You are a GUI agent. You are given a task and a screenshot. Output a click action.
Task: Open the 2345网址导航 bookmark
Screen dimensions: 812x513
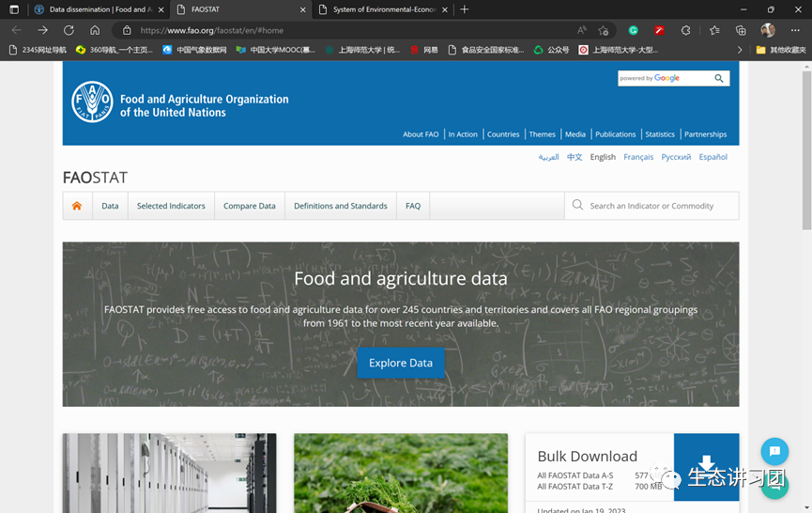coord(38,50)
